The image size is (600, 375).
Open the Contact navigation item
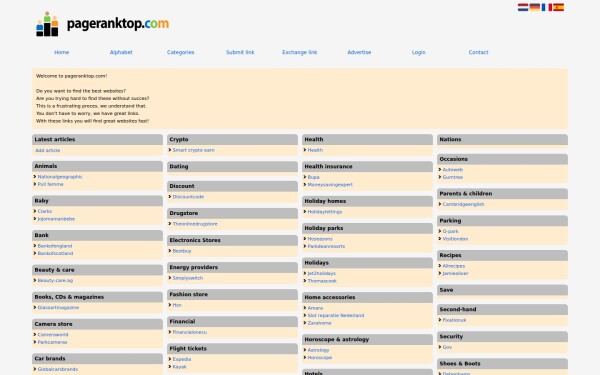pos(478,52)
